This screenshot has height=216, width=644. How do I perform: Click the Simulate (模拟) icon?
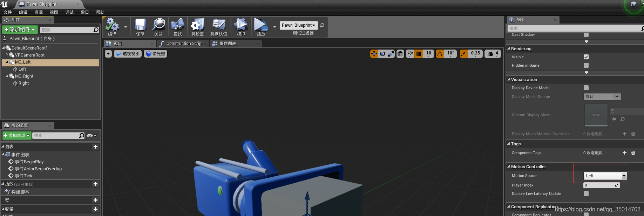[x=241, y=25]
